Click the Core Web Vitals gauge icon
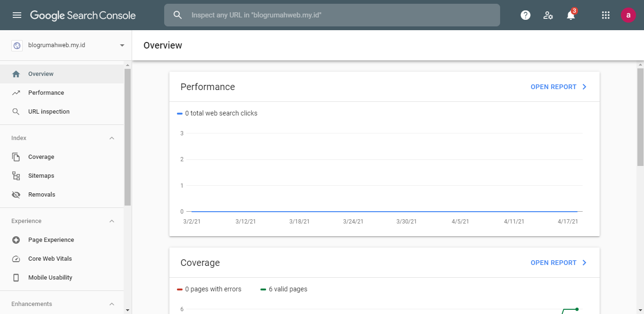 click(16, 259)
